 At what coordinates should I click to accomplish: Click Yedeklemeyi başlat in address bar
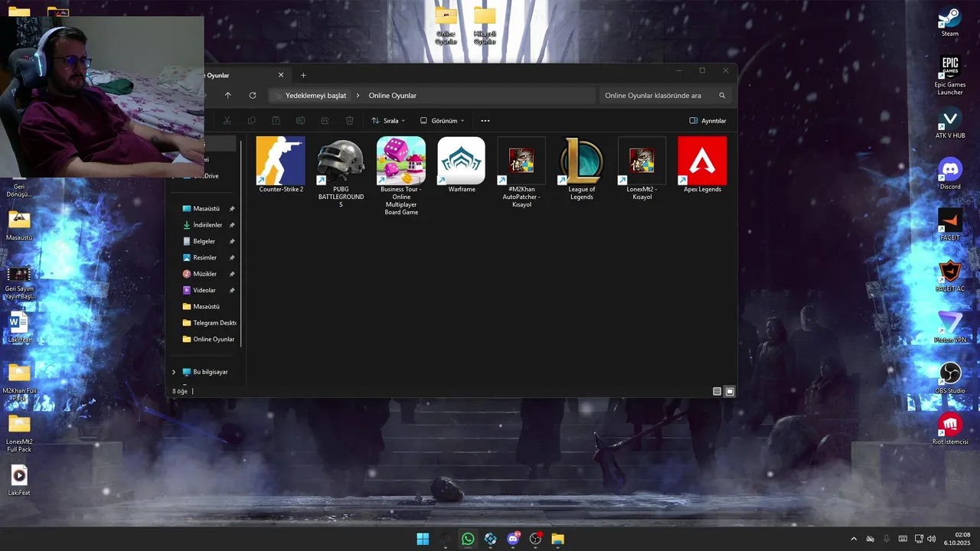pos(315,96)
